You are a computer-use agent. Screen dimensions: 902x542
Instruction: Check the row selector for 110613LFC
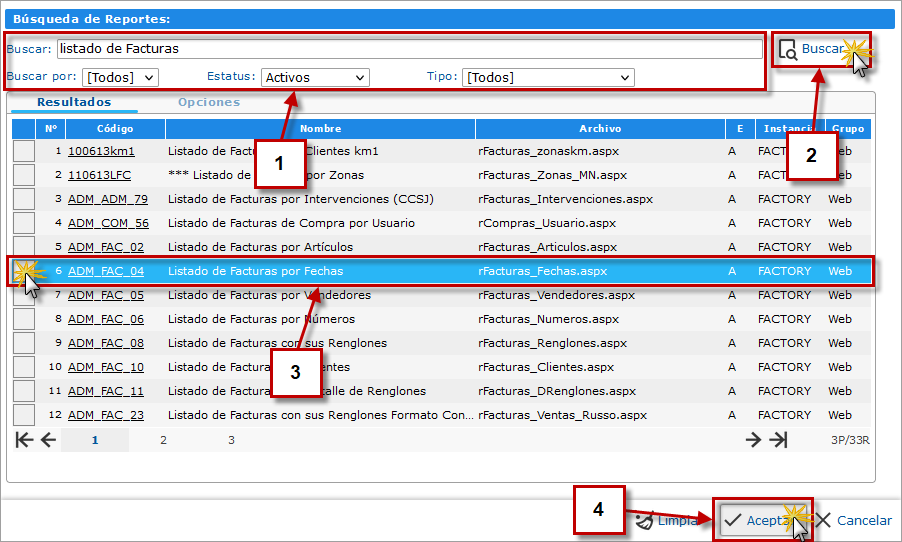click(x=24, y=175)
